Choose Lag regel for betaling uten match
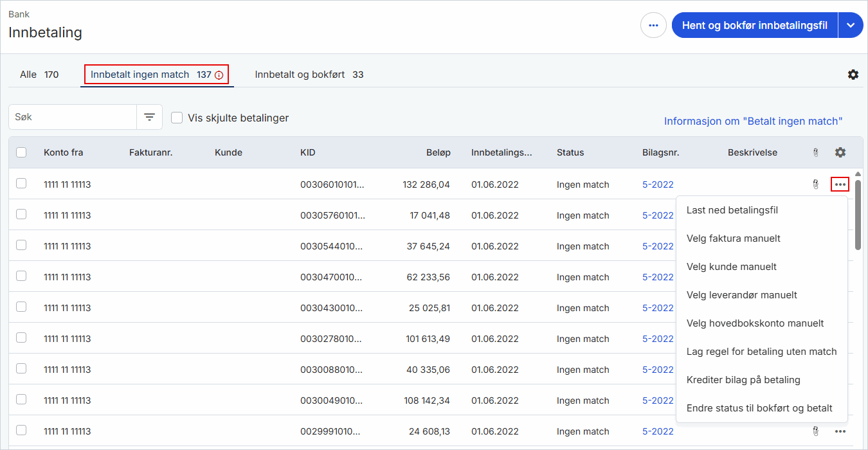The height and width of the screenshot is (450, 868). (762, 352)
